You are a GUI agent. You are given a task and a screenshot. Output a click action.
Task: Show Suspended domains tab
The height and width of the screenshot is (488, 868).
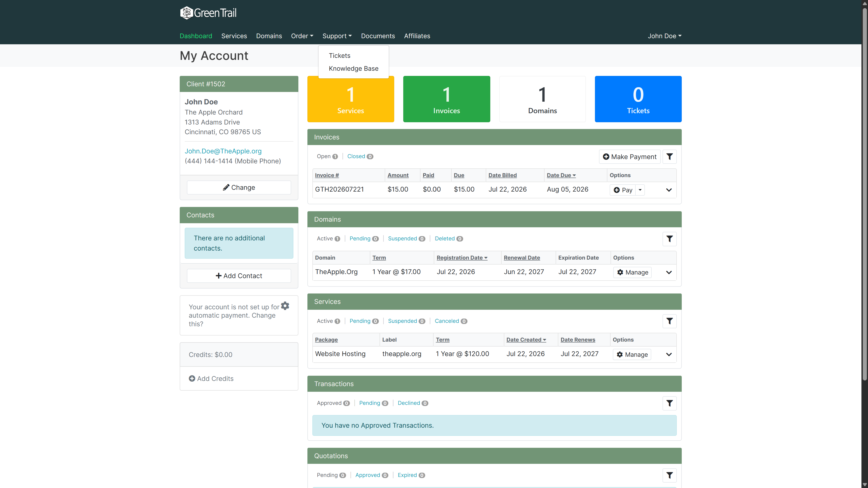[406, 238]
